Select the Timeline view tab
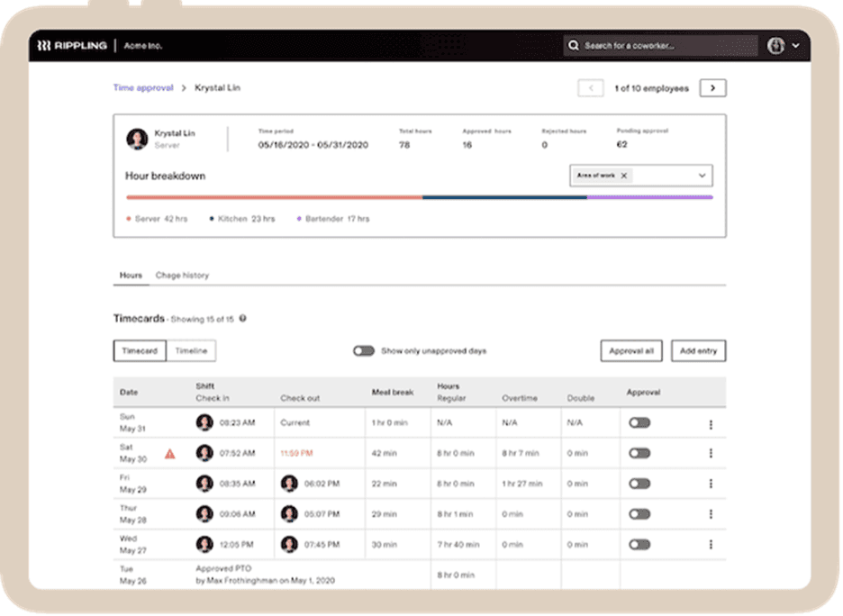Viewport: 843px width, 616px height. point(190,350)
